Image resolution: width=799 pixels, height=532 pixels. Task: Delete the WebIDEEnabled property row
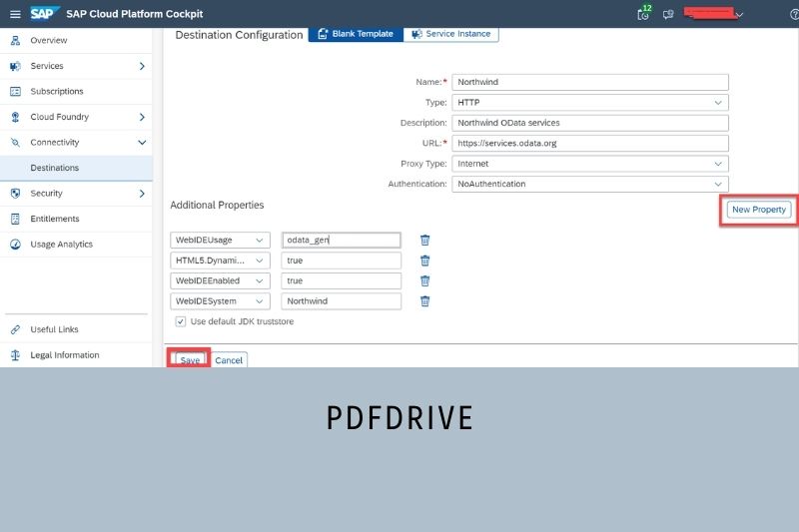(x=424, y=280)
